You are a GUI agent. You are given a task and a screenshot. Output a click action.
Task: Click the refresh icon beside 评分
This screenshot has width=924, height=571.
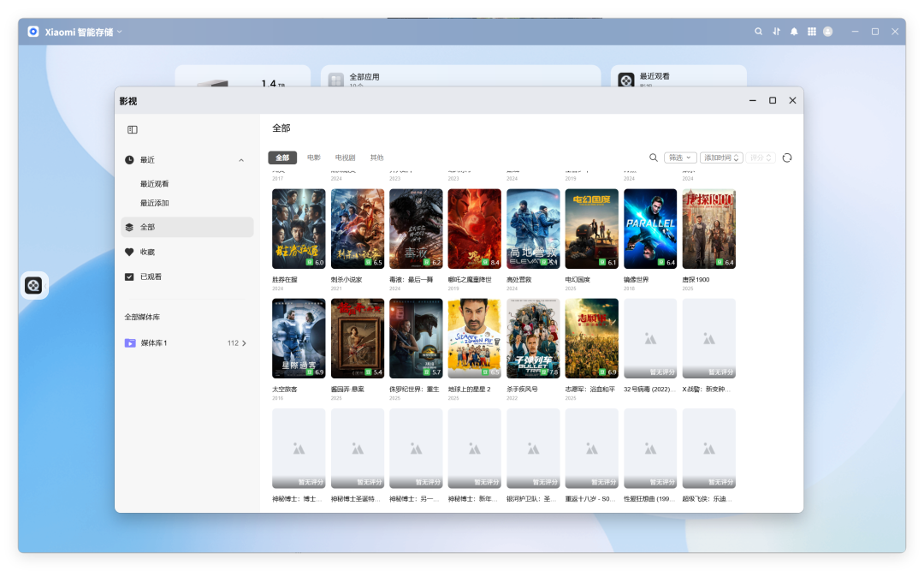[x=787, y=158]
